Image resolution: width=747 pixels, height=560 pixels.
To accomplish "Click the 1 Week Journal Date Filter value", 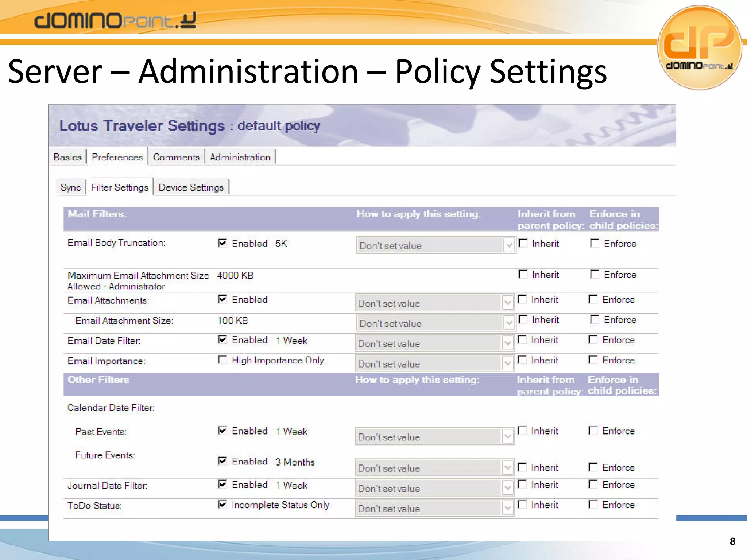I will coord(292,485).
